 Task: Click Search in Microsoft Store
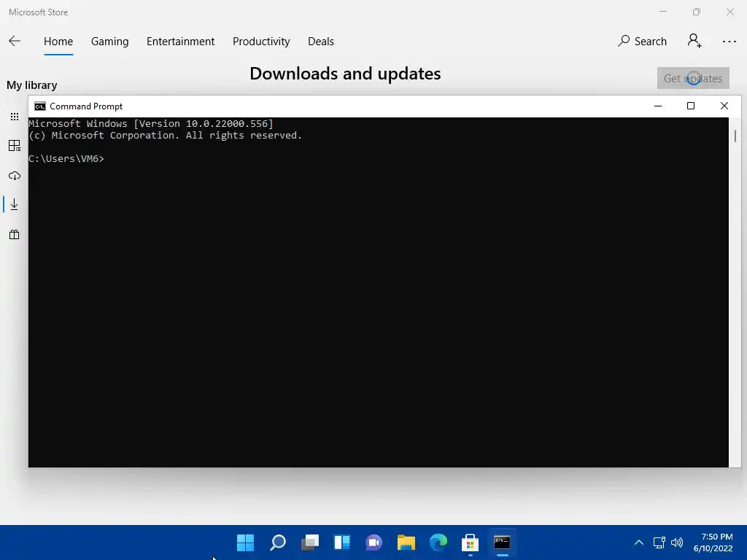tap(642, 42)
